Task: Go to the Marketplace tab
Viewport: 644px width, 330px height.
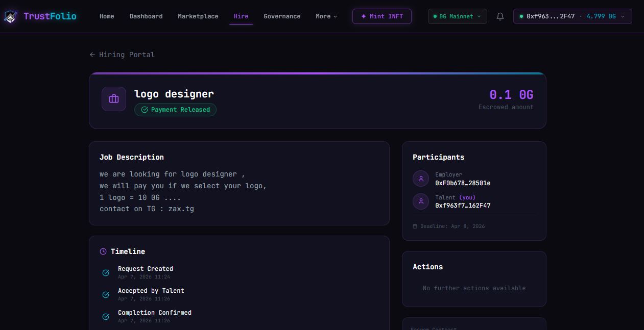Action: tap(198, 16)
